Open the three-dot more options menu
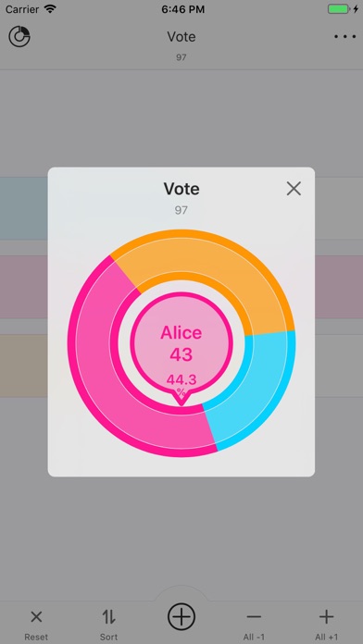363x644 pixels. point(344,37)
